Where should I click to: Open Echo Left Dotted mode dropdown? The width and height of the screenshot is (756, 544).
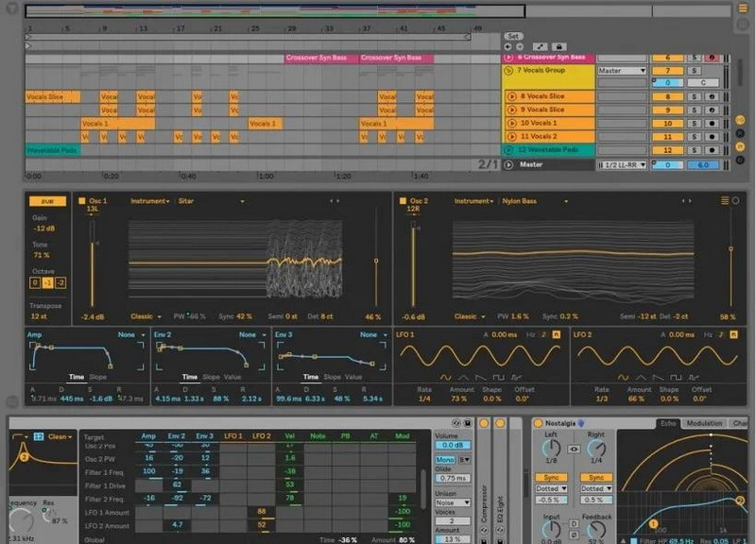tap(551, 488)
